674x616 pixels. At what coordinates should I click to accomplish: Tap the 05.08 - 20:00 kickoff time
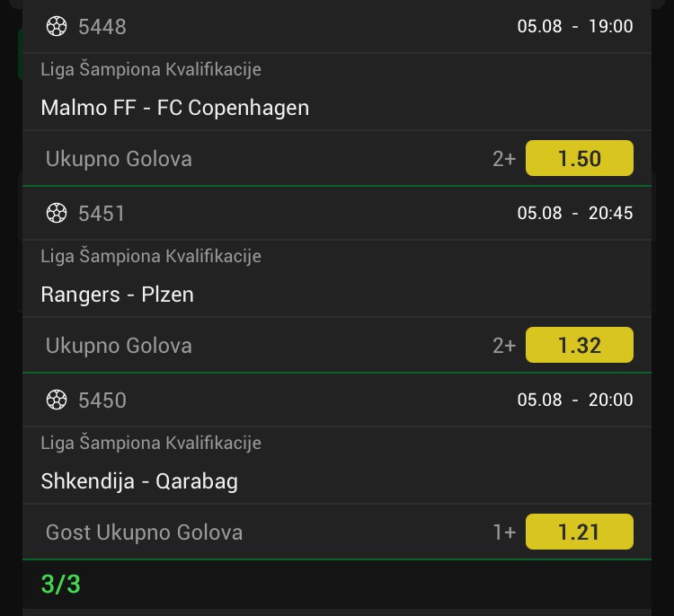(575, 400)
